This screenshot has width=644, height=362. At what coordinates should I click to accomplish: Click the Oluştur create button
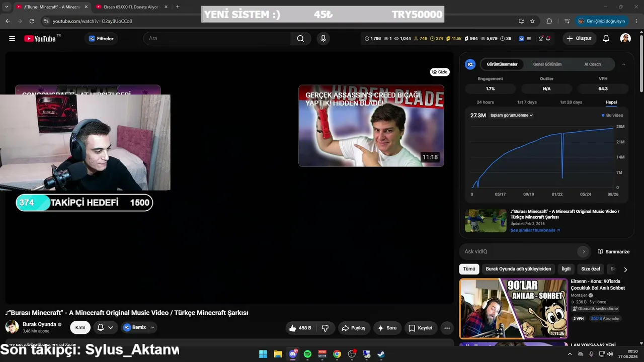[579, 39]
